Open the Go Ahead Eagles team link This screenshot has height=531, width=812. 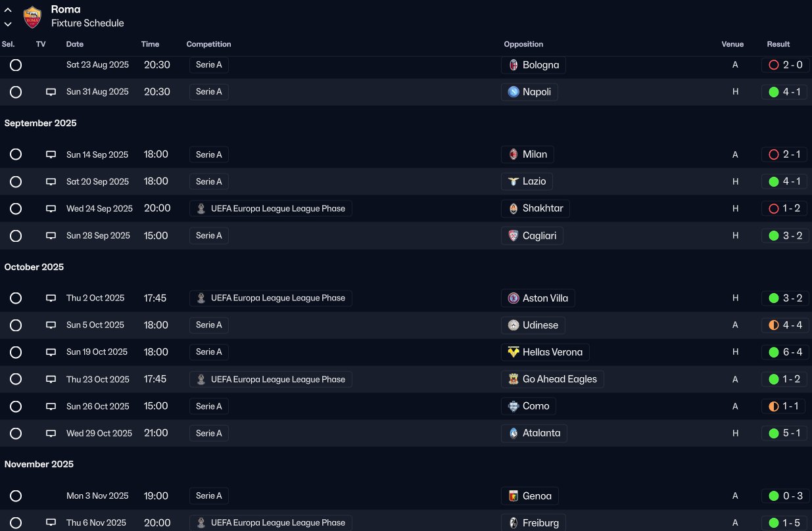[559, 379]
